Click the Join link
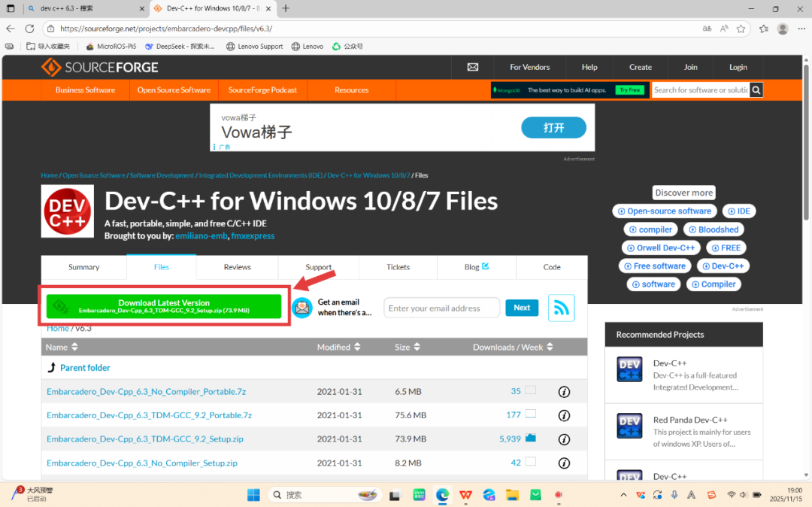Viewport: 812px width, 507px height. [690, 67]
